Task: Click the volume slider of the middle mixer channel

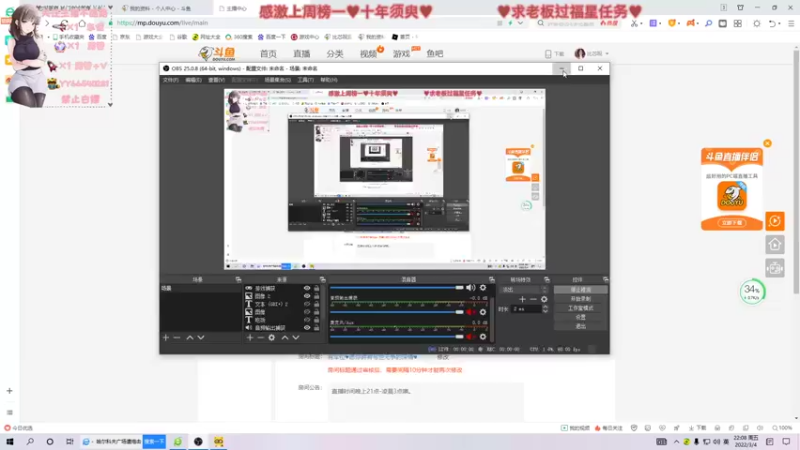Action: point(397,312)
